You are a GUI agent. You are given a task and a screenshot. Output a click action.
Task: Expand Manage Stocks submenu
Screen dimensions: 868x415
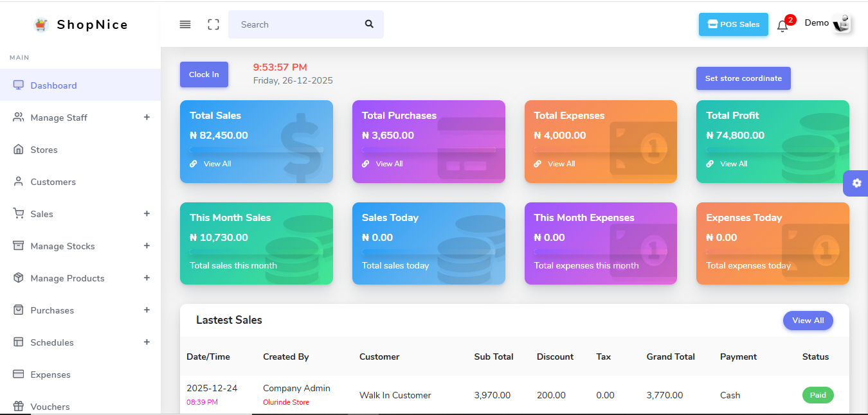[147, 246]
